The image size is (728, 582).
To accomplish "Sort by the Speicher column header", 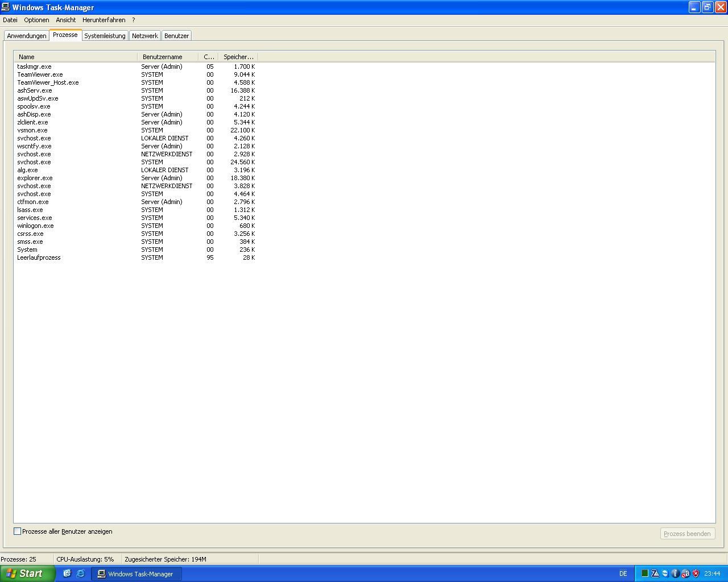I will click(238, 57).
